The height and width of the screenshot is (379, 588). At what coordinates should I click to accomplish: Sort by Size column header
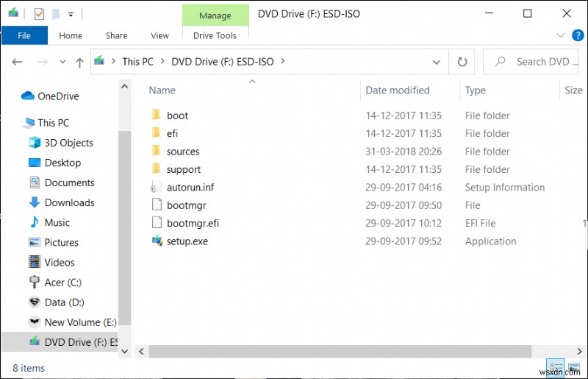pyautogui.click(x=573, y=90)
